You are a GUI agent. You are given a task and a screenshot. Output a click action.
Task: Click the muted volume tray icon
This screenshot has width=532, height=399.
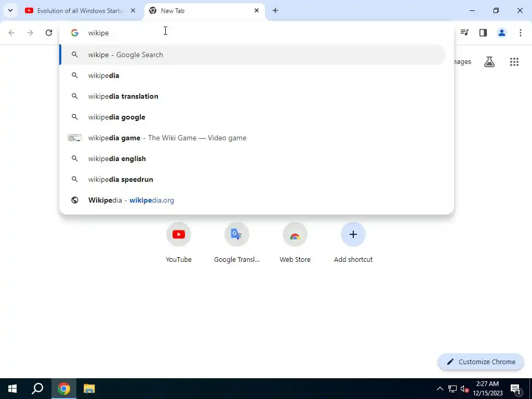[x=465, y=389]
